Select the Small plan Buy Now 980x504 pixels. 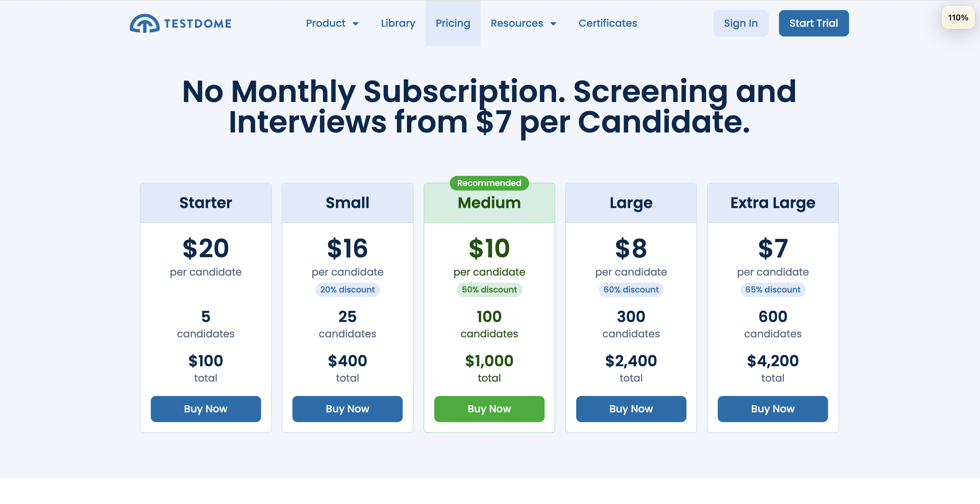(x=348, y=408)
